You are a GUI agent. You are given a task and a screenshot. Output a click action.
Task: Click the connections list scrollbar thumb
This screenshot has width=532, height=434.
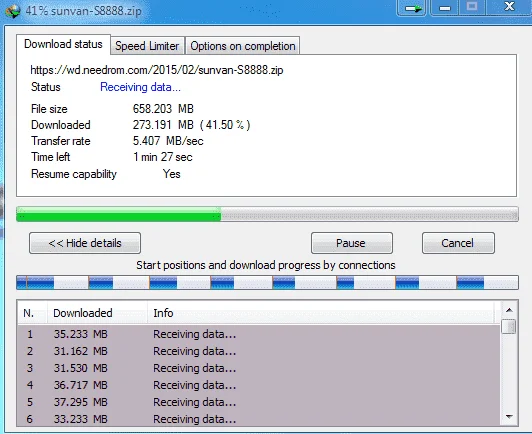[x=509, y=326]
